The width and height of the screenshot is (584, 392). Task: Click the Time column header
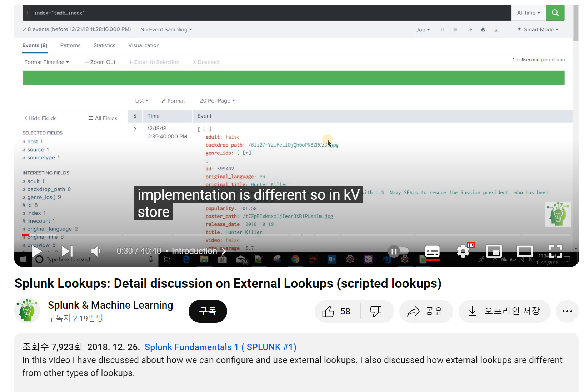click(x=154, y=116)
